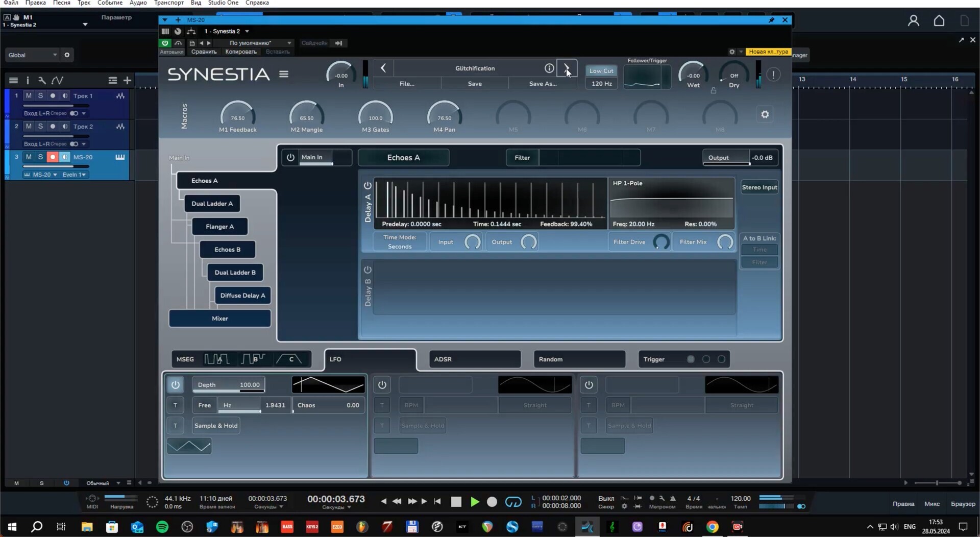Open Global dropdown

click(33, 55)
